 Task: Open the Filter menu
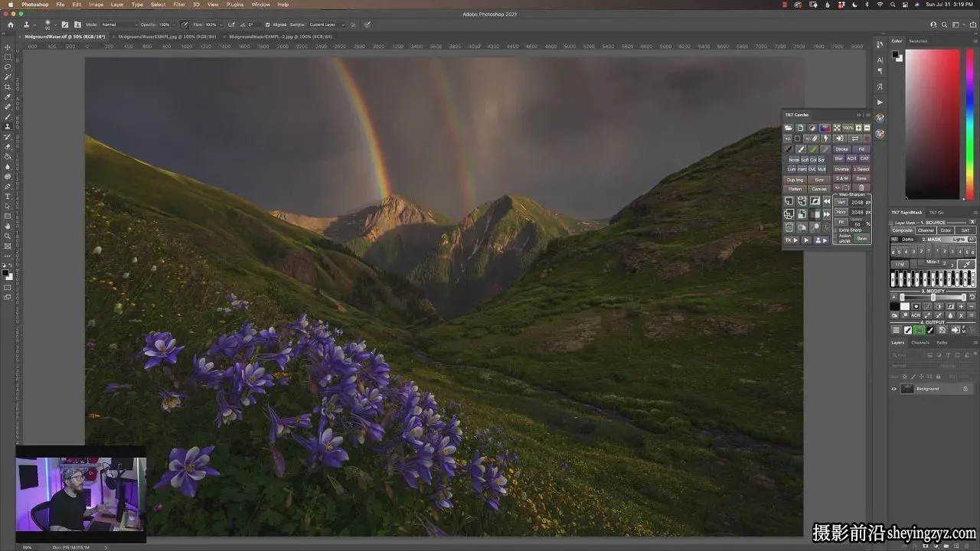(x=179, y=5)
